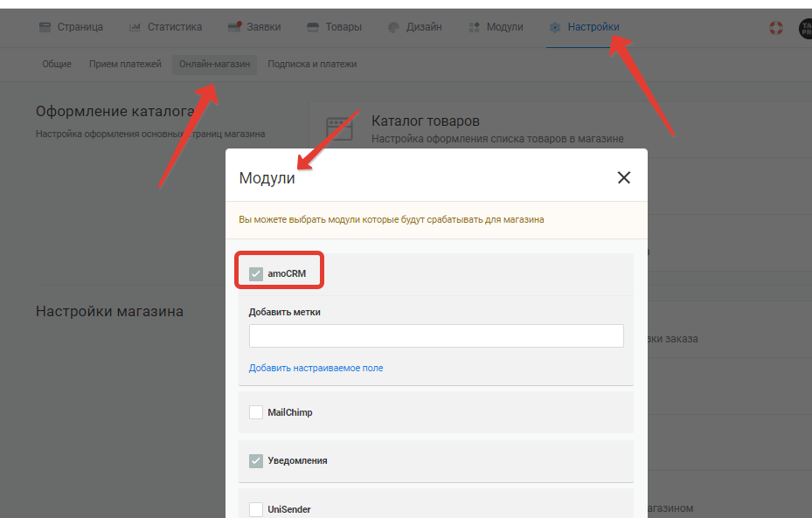Open the Статистика tab
The height and width of the screenshot is (518, 812).
[166, 27]
